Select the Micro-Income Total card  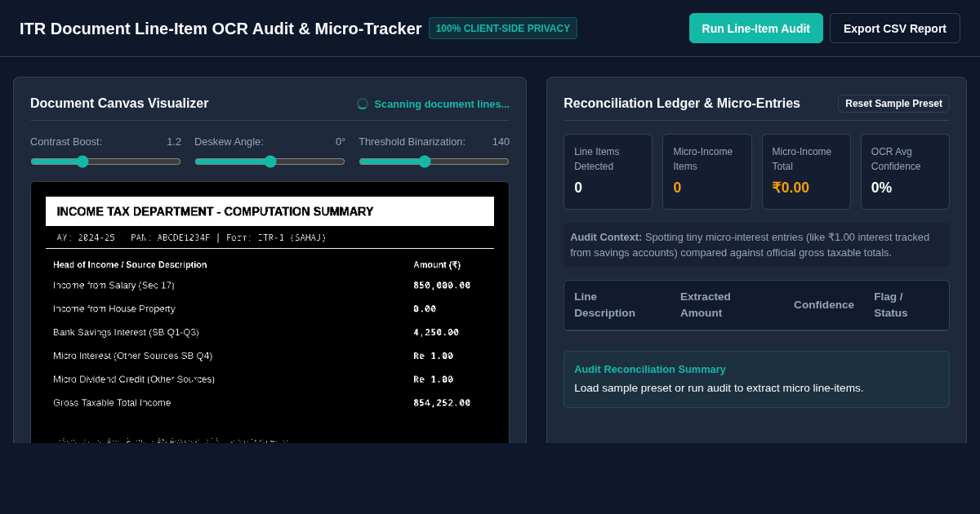pyautogui.click(x=806, y=172)
